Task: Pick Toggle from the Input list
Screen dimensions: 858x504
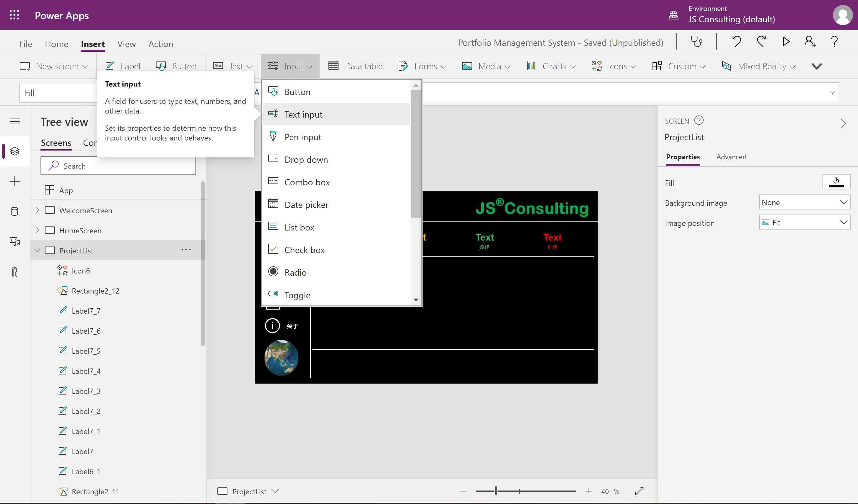Action: click(297, 295)
